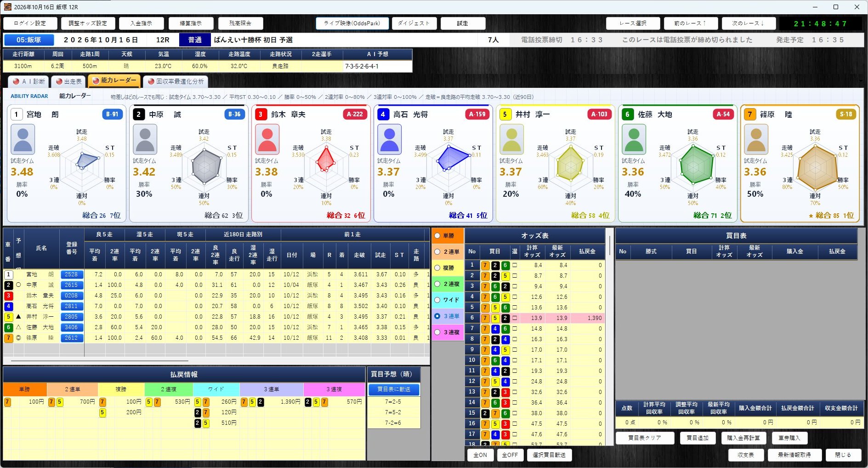
Task: Click car number 5 icon in entry table
Action: click(8, 317)
